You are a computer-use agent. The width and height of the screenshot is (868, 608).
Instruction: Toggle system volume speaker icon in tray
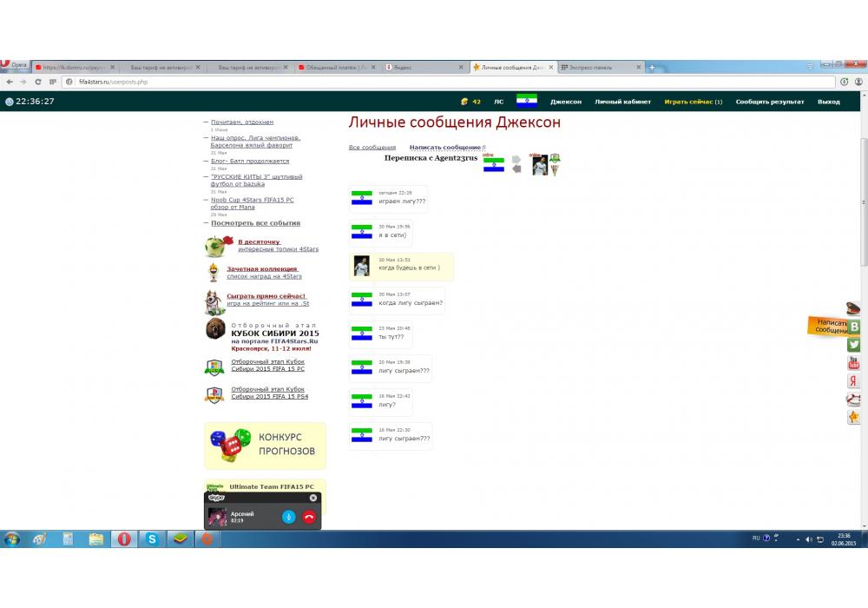coord(809,539)
